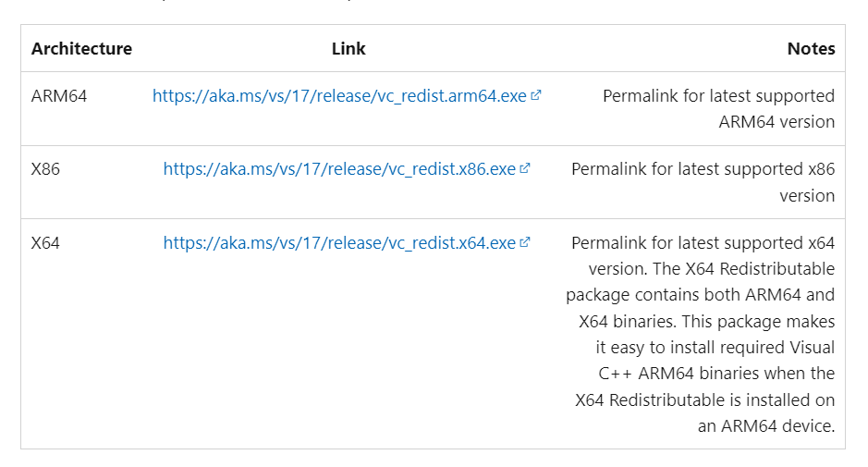Click the 'Permalink for latest supported x64' line
The height and width of the screenshot is (467, 868).
click(x=703, y=242)
